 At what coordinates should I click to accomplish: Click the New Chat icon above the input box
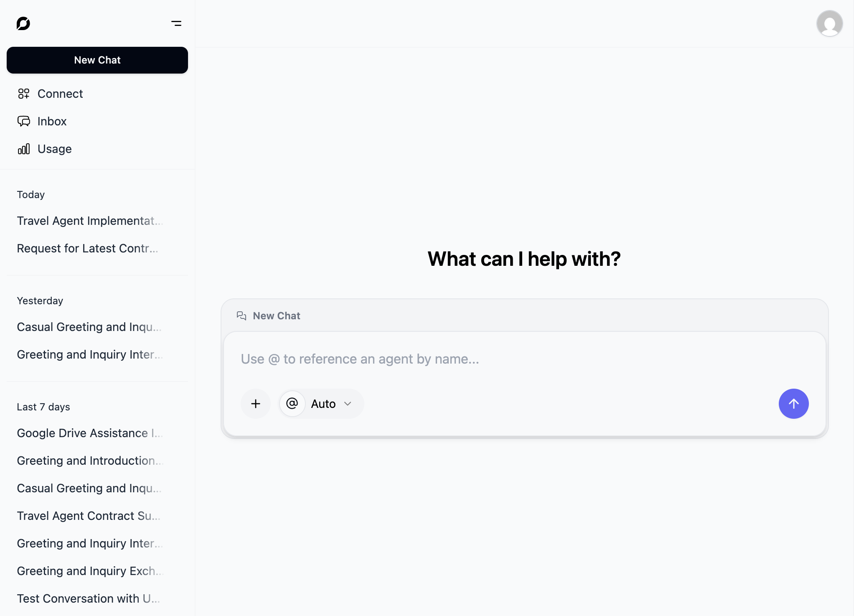[241, 316]
